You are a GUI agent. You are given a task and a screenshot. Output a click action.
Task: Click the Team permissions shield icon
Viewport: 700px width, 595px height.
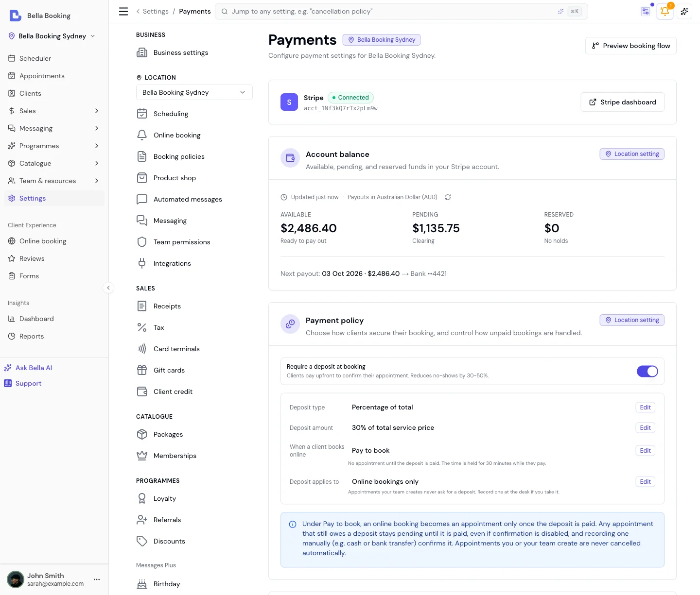pyautogui.click(x=142, y=242)
